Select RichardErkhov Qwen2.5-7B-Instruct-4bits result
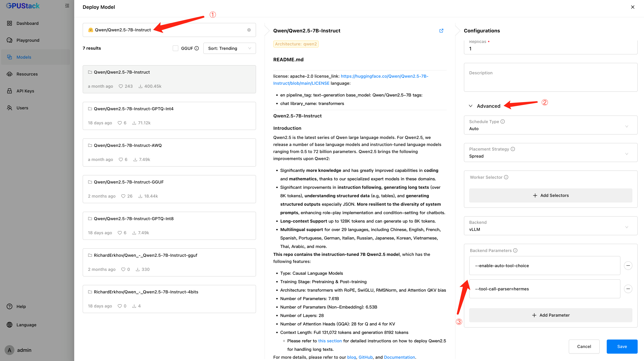The width and height of the screenshot is (644, 361). [169, 299]
